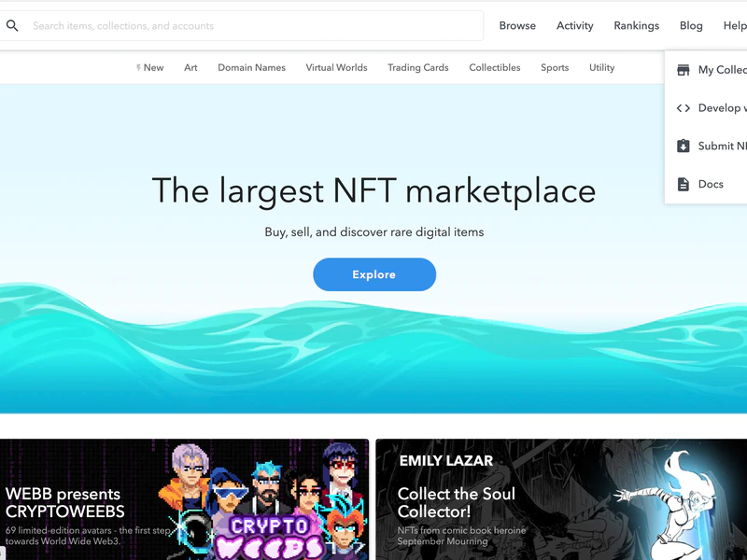
Task: Click the search magnifier icon
Action: [12, 26]
